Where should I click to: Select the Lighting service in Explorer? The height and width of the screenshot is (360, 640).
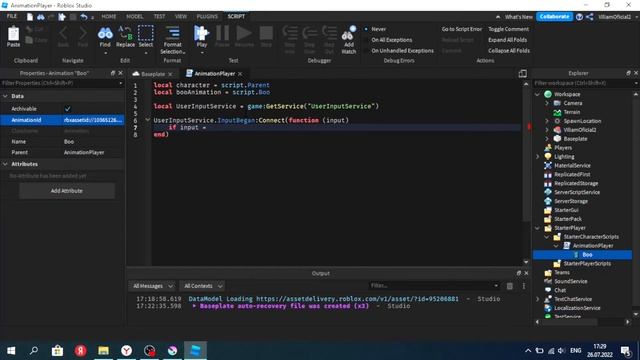(x=564, y=157)
